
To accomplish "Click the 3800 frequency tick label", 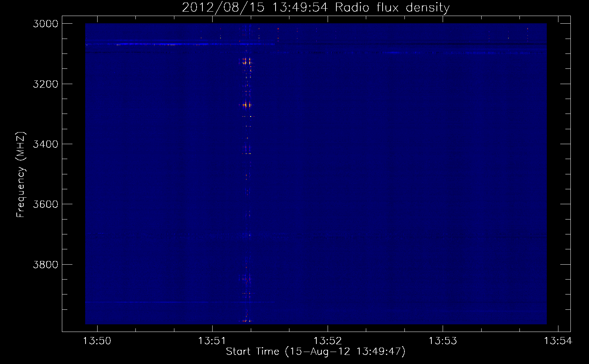I will pyautogui.click(x=46, y=265).
